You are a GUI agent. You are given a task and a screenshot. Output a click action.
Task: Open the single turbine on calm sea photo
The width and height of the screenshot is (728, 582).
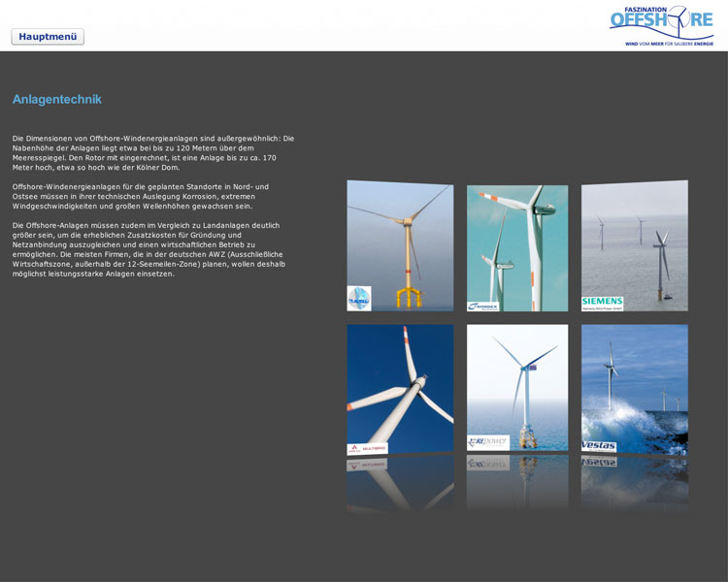click(x=517, y=383)
